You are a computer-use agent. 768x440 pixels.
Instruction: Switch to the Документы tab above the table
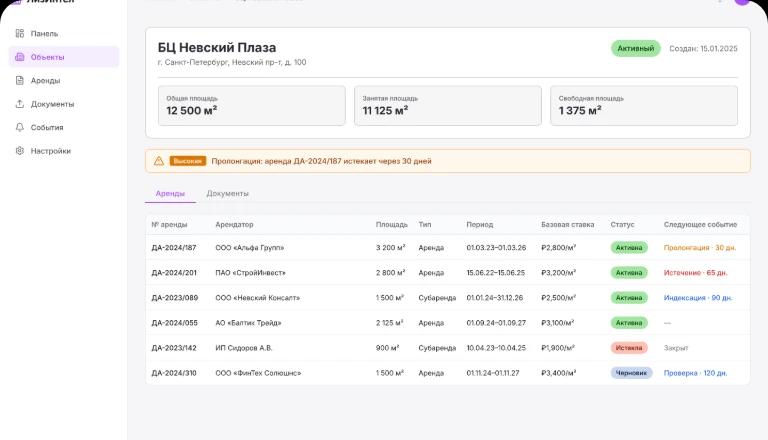coord(227,193)
